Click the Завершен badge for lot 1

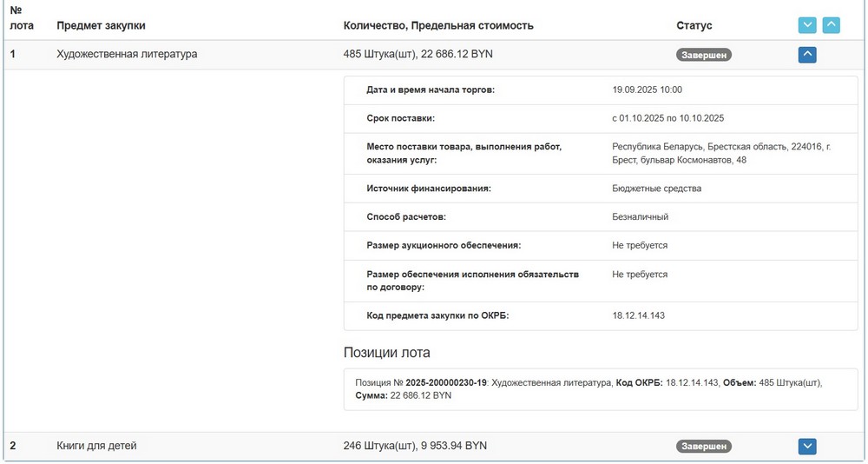[x=703, y=55]
